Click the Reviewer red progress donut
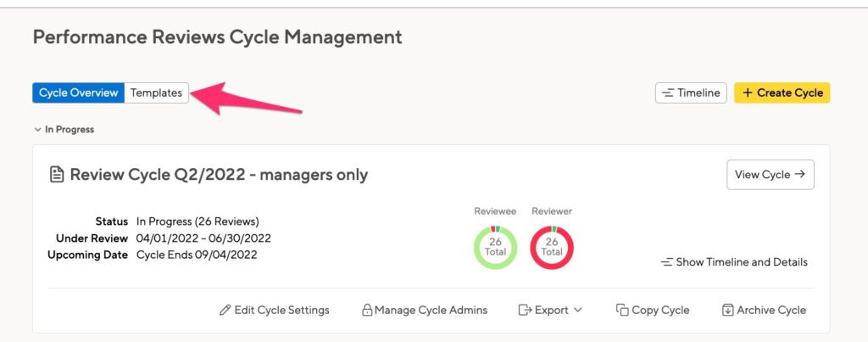 coord(552,247)
